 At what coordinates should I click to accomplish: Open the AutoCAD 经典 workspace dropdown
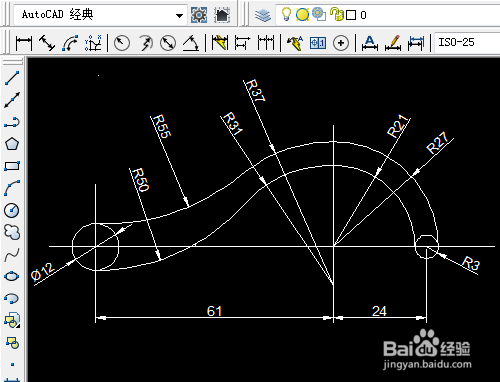(100, 15)
